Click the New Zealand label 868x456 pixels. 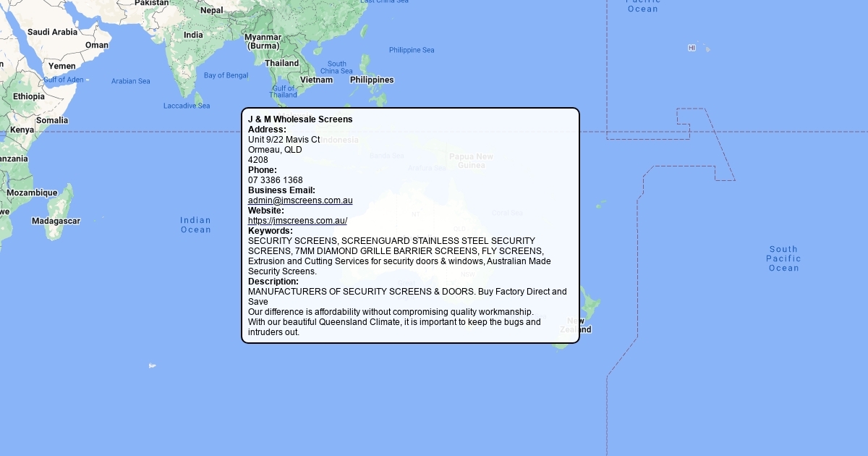576,325
